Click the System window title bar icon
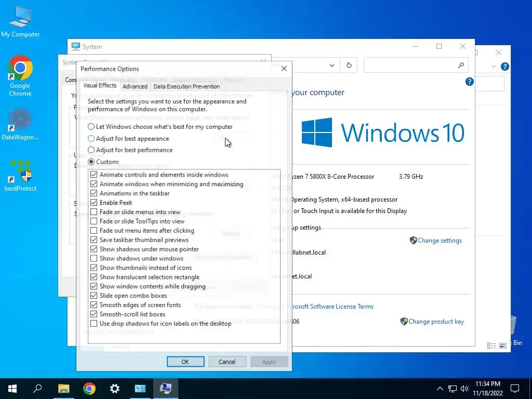Viewport: 532px width, 399px height. (x=76, y=46)
